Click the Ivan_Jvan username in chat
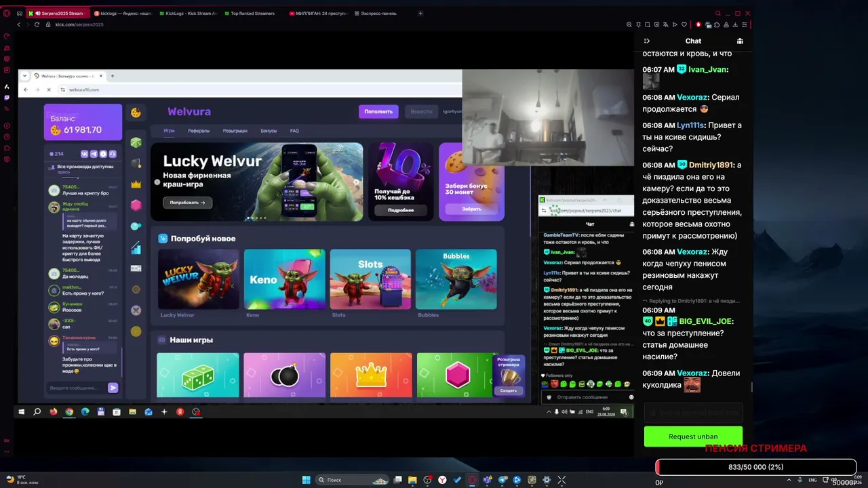The width and height of the screenshot is (868, 488). click(x=707, y=70)
